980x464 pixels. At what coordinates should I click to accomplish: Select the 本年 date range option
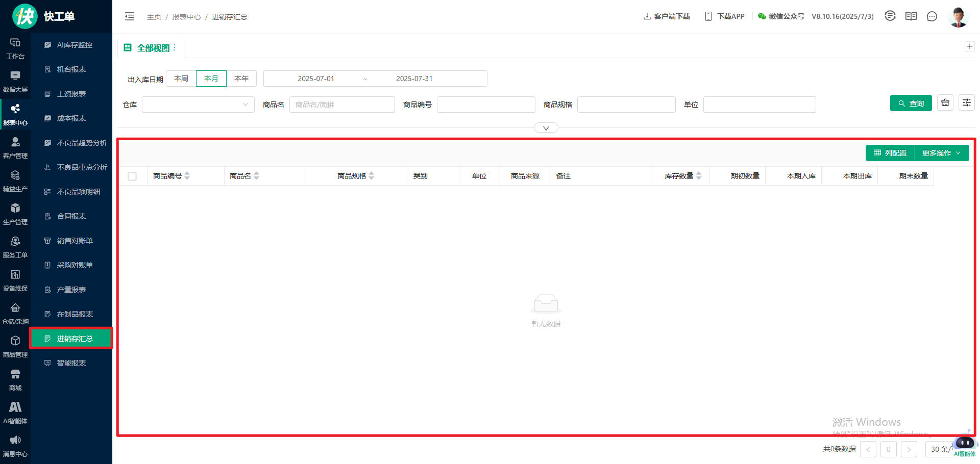[241, 79]
